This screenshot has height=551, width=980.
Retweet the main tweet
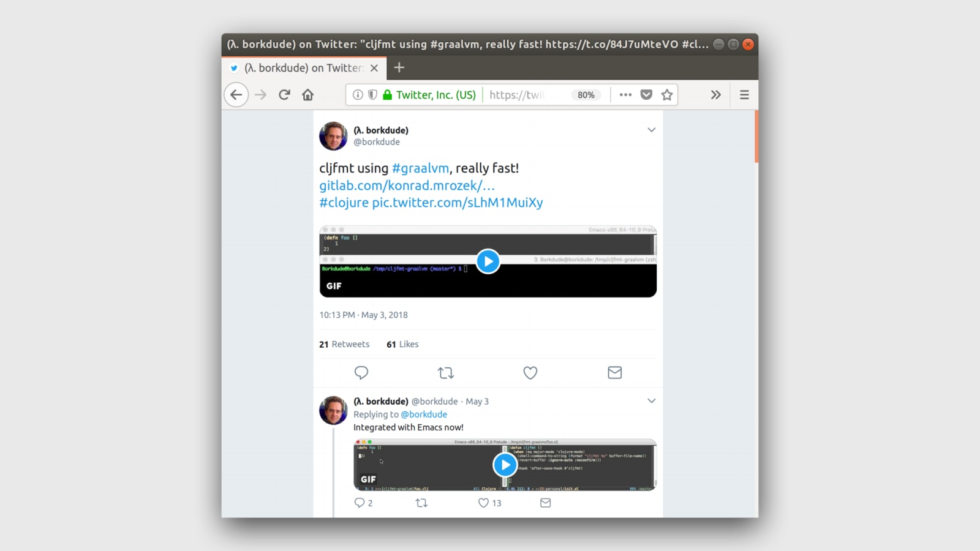click(446, 372)
